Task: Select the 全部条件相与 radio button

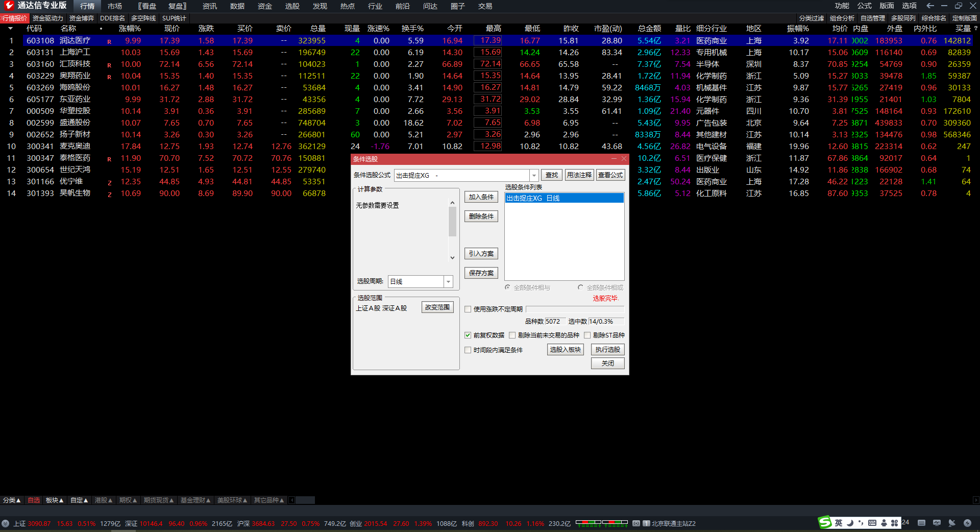Action: tap(507, 287)
